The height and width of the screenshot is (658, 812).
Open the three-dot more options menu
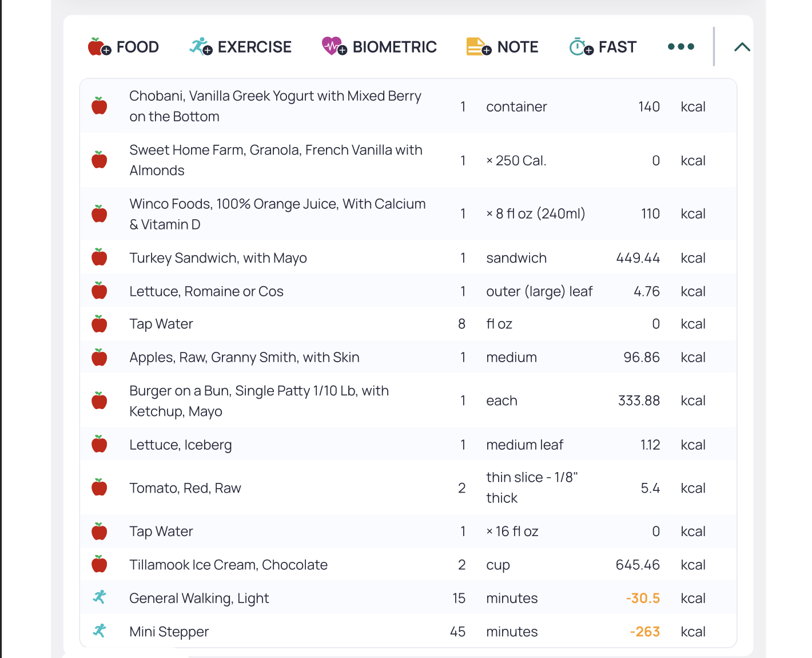tap(680, 46)
